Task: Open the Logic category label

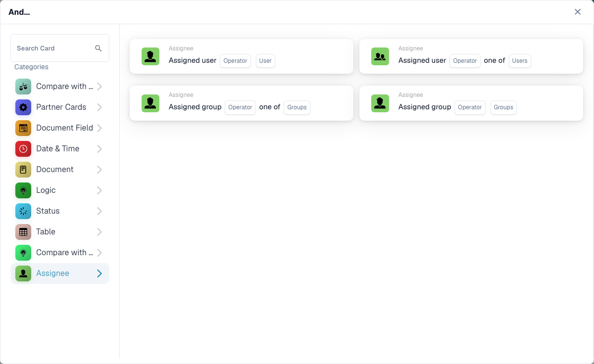Action: pyautogui.click(x=46, y=190)
